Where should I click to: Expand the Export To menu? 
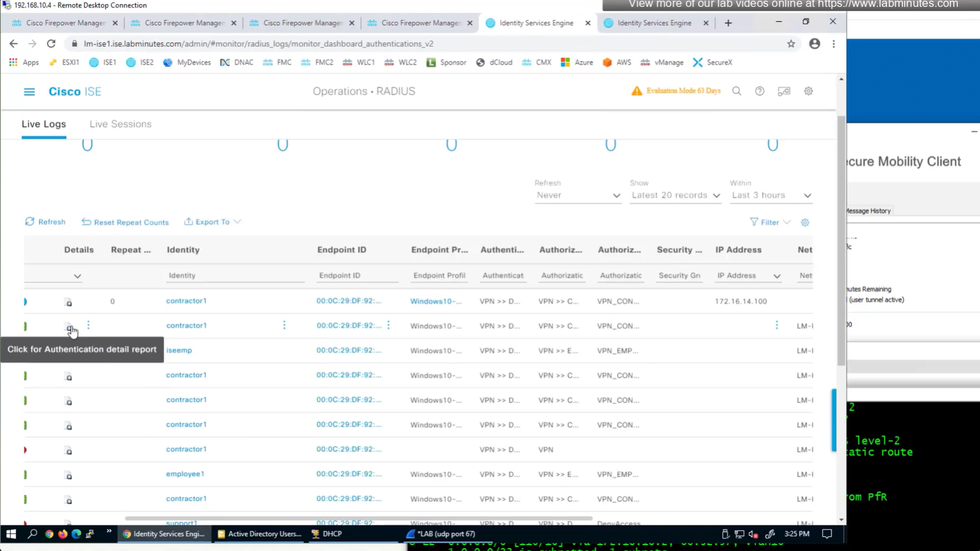[x=213, y=222]
